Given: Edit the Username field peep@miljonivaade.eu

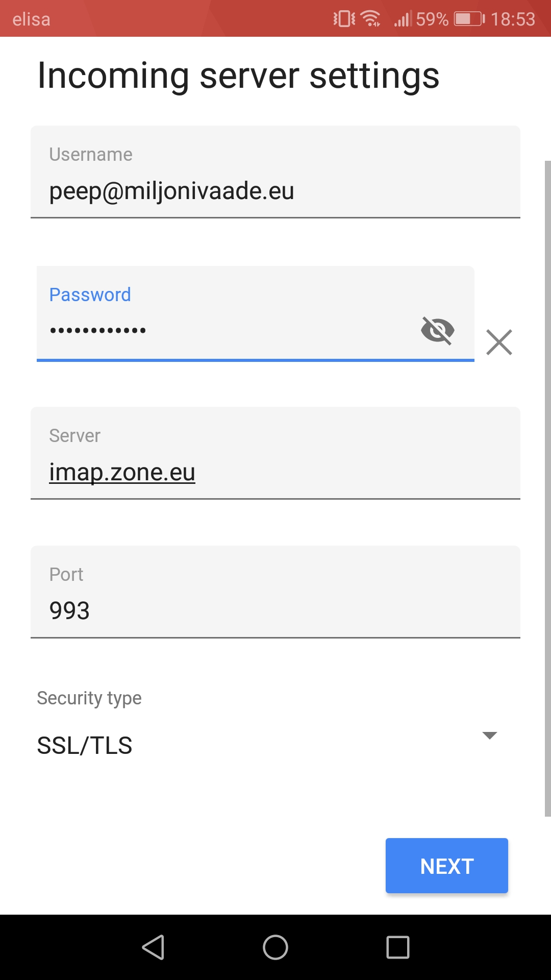Looking at the screenshot, I should 275,191.
